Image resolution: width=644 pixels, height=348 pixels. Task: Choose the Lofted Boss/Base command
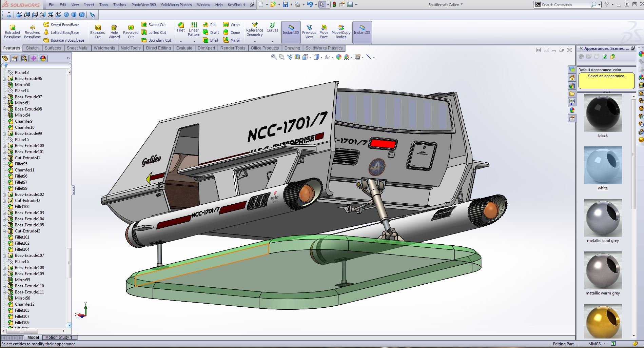61,33
